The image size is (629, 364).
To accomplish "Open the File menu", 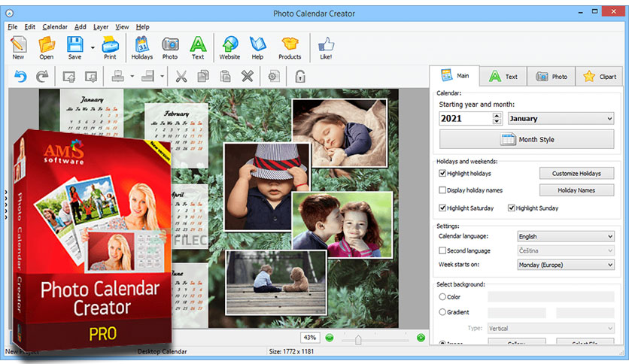I will pyautogui.click(x=13, y=27).
